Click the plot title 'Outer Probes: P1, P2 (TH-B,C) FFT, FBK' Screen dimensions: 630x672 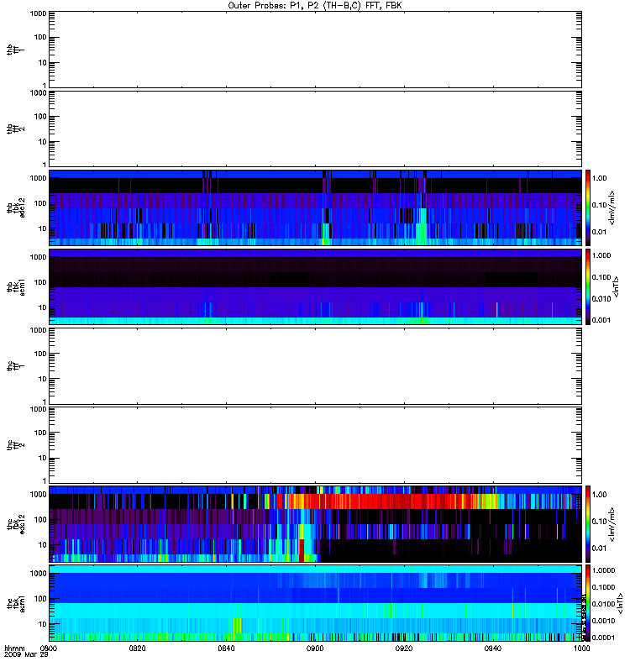tap(315, 6)
